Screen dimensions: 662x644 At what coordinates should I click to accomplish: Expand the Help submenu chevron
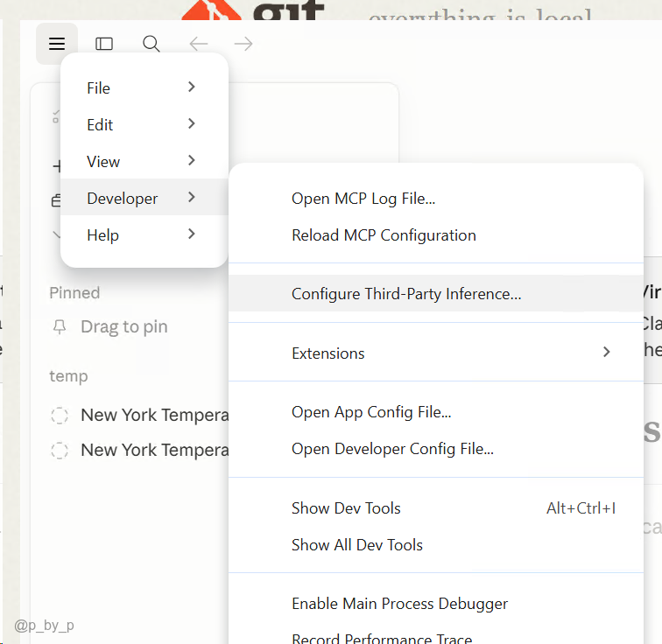click(x=191, y=234)
